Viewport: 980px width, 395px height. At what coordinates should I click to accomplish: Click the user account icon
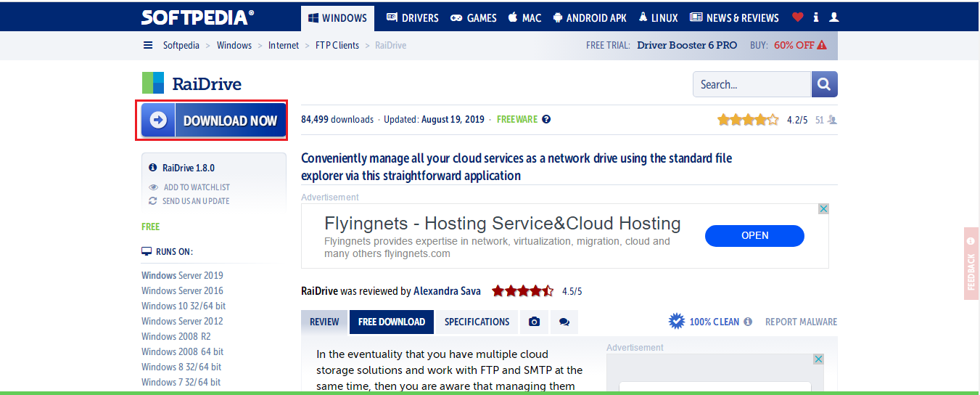tap(834, 17)
